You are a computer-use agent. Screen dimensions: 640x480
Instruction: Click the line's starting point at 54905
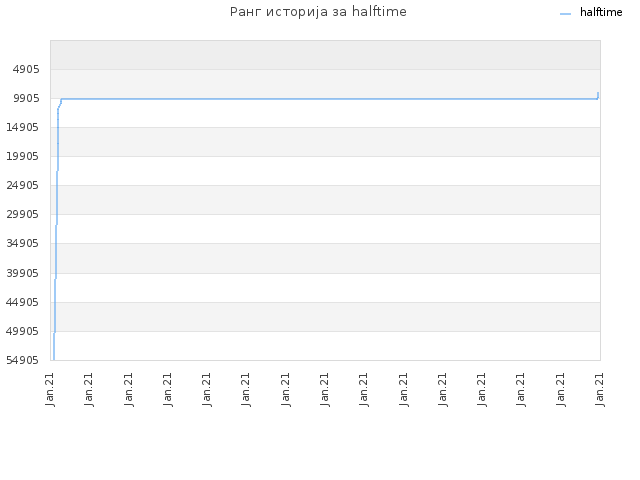(53, 359)
